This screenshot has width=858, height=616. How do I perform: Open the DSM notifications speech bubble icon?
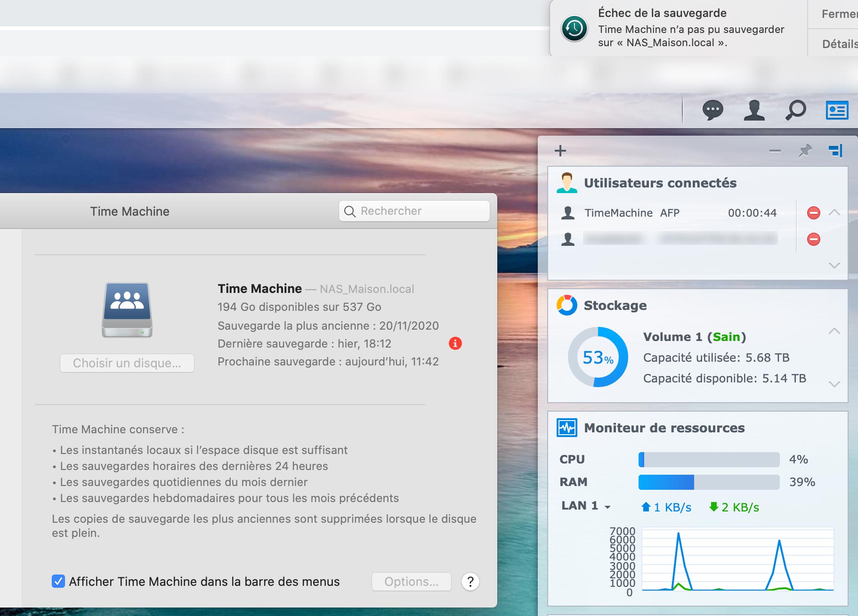712,111
